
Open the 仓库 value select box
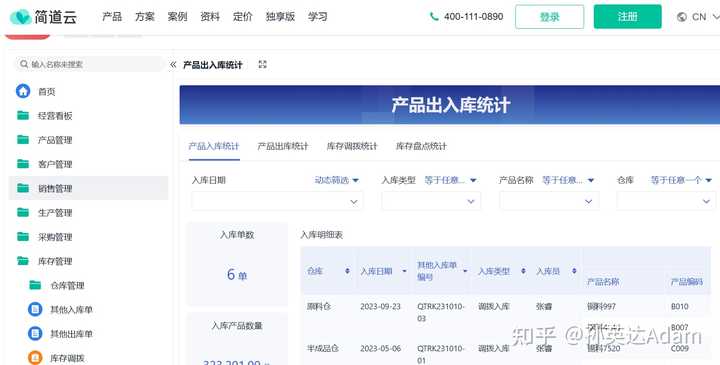click(x=666, y=201)
